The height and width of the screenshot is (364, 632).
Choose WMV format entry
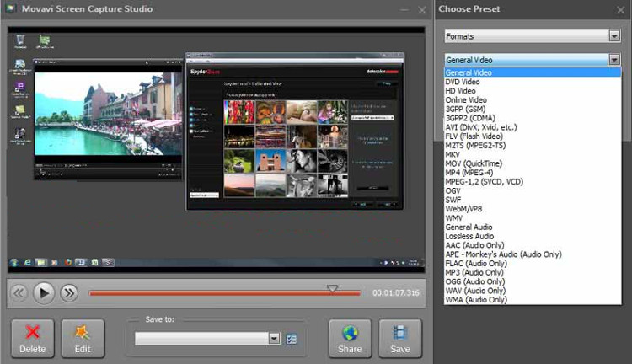coord(533,218)
